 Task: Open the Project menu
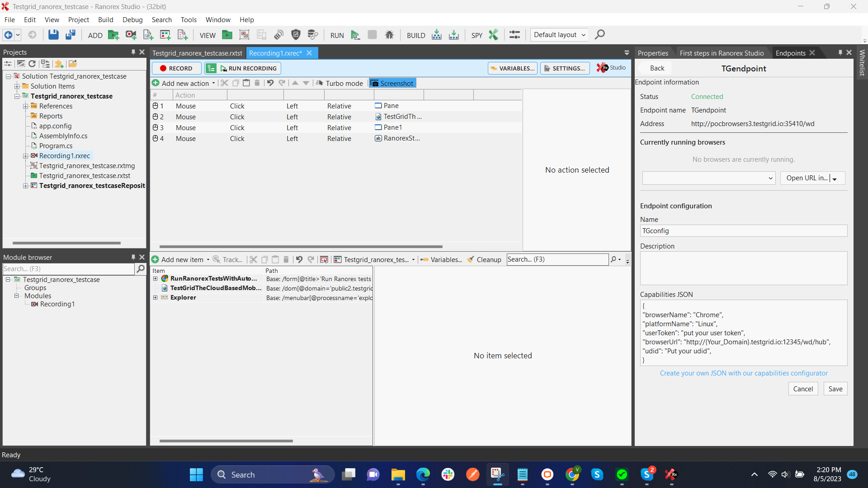(79, 20)
